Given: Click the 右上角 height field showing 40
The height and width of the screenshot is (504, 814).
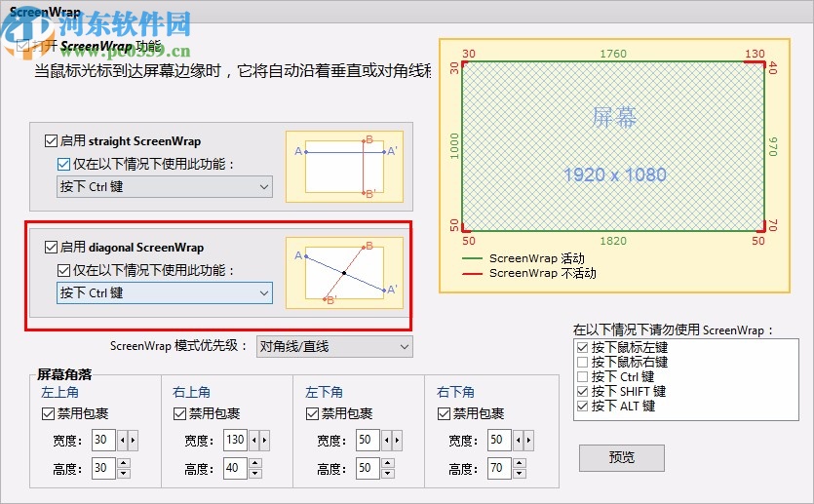Looking at the screenshot, I should 235,468.
